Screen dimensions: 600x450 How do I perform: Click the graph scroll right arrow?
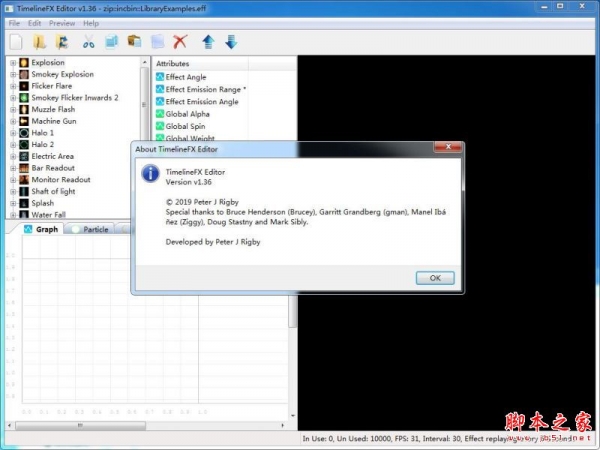283,425
